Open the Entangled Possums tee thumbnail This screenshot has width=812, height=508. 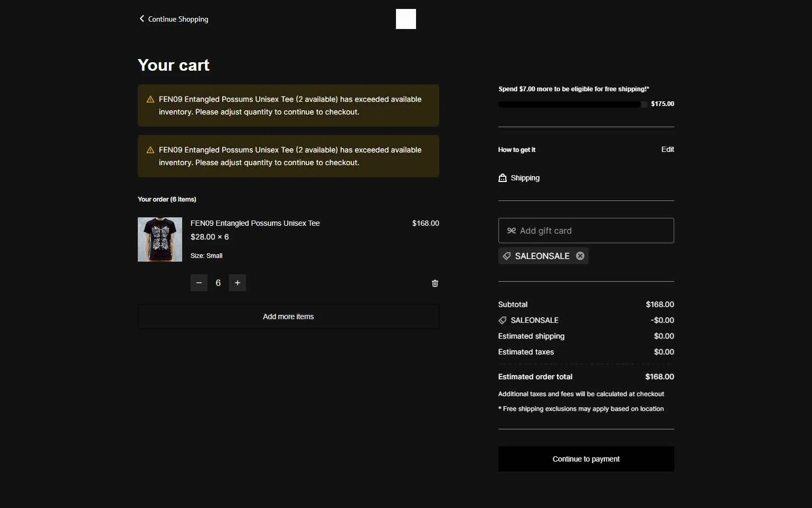pos(160,239)
